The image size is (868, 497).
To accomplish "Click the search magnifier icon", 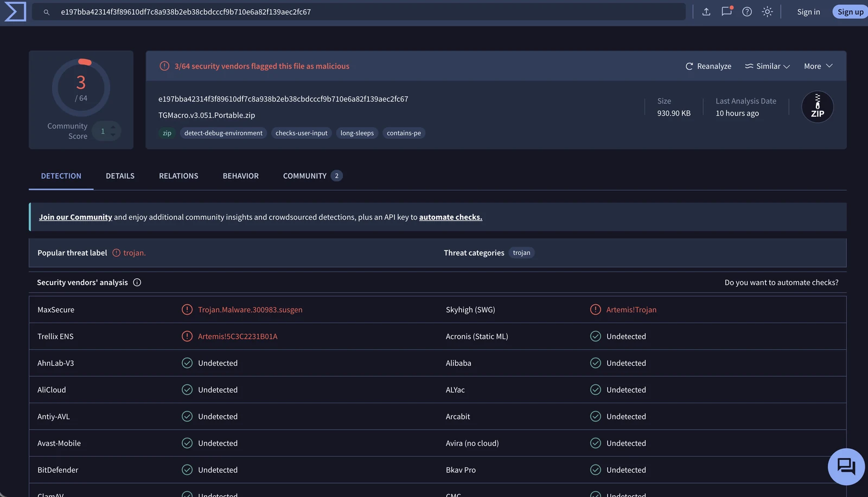I will click(47, 12).
